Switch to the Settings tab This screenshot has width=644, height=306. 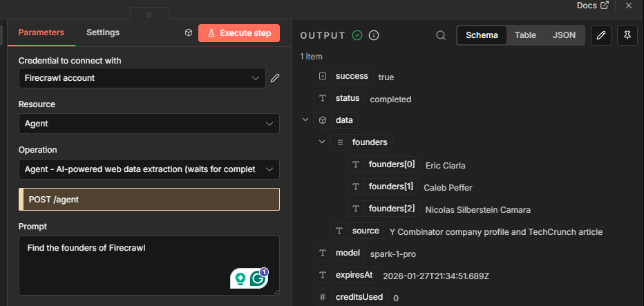pos(103,32)
